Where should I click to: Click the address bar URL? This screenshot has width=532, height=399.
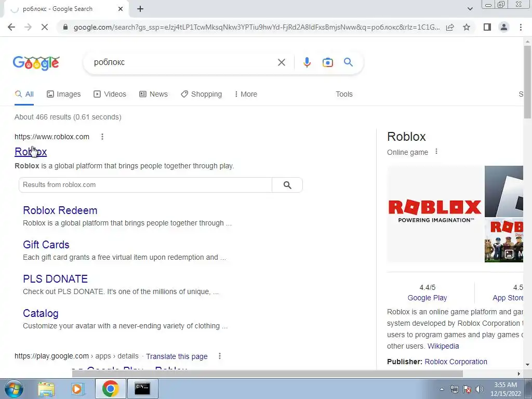pos(257,27)
